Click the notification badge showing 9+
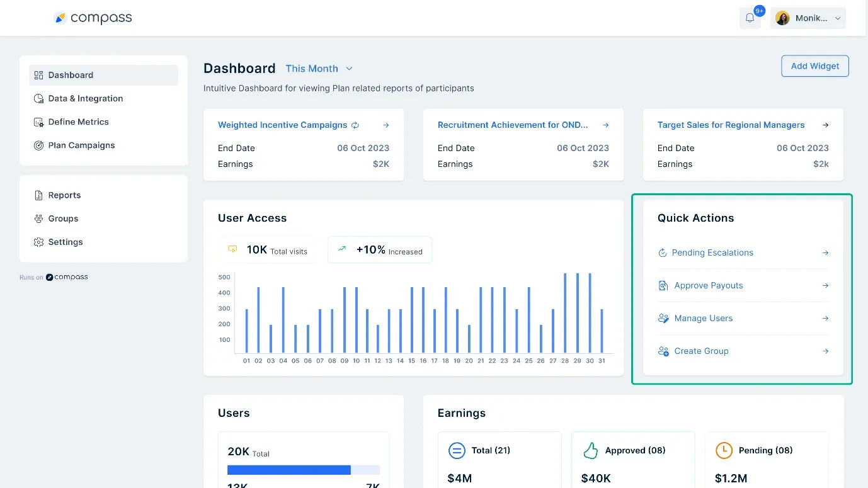This screenshot has width=868, height=488. [758, 10]
